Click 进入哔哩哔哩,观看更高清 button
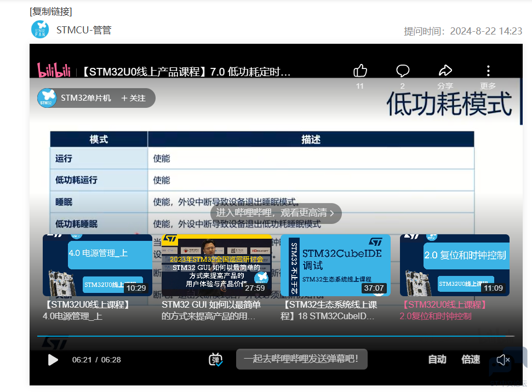Viewport: 532px width, 392px height. coord(276,213)
